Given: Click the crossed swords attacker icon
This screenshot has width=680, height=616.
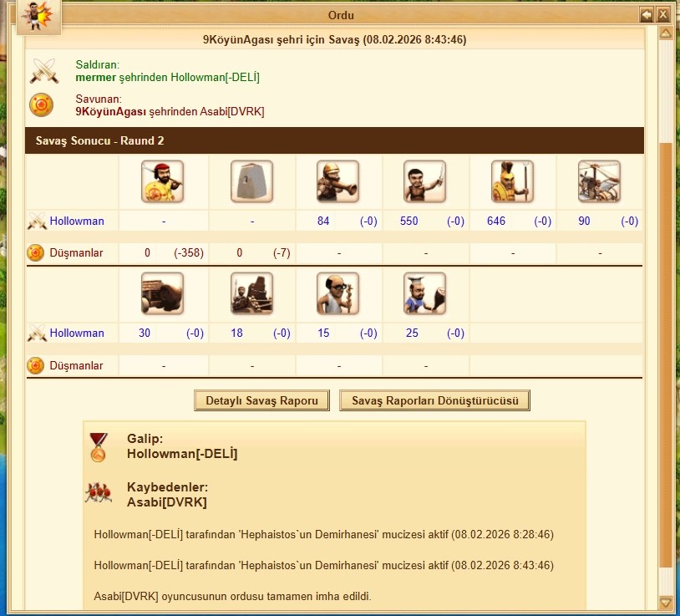Looking at the screenshot, I should pos(44,71).
